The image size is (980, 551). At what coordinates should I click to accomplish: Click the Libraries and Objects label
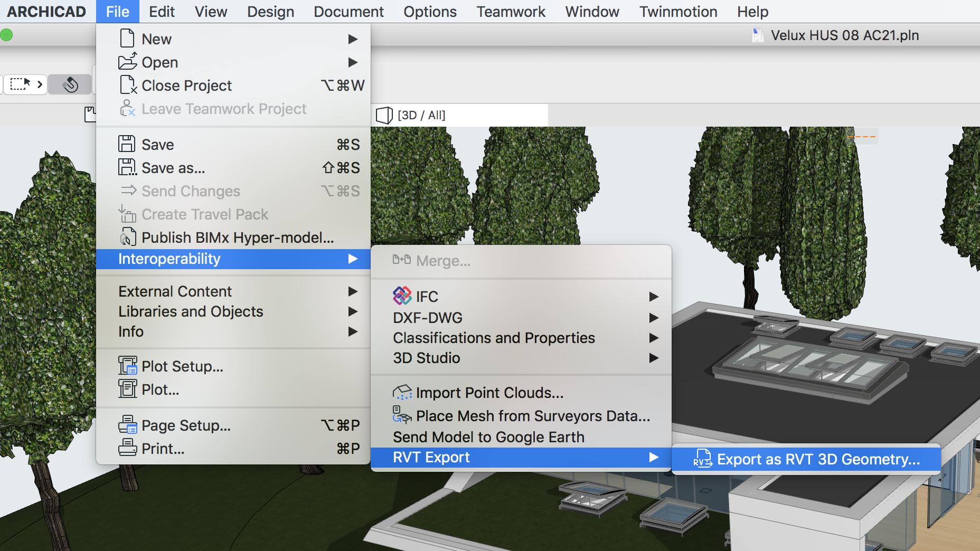pos(191,311)
